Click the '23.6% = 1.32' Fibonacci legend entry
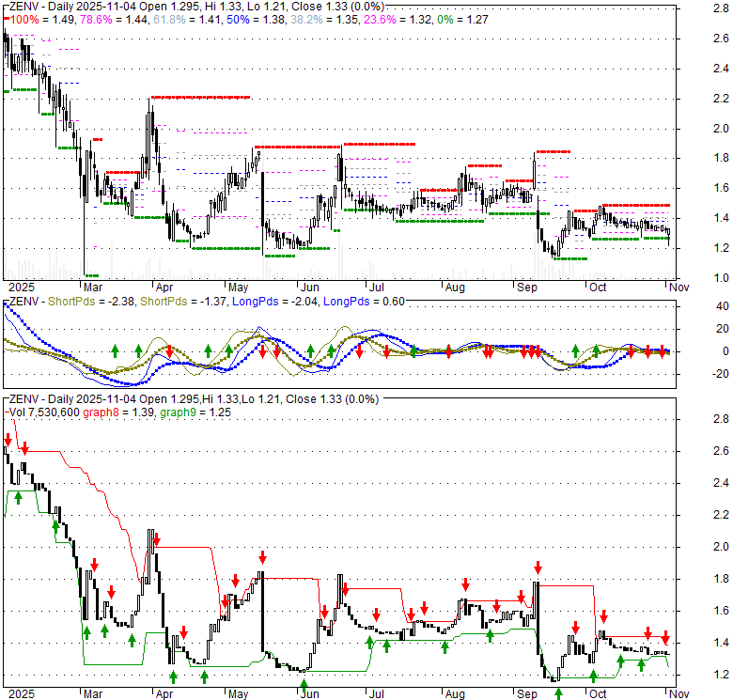 point(398,20)
